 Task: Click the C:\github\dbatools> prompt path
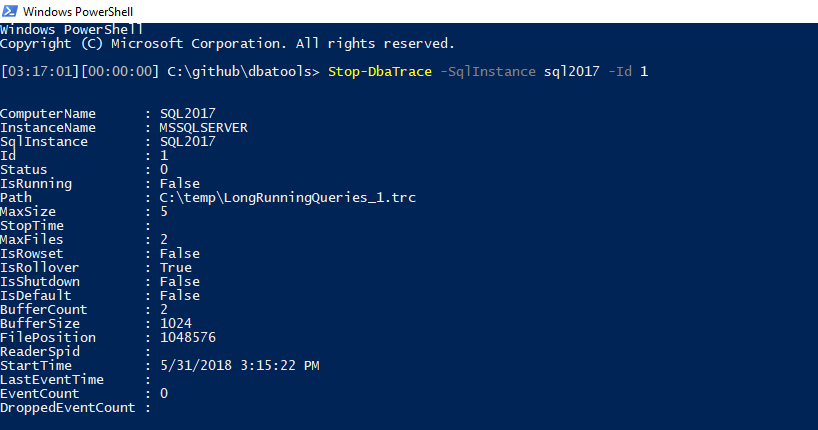[244, 72]
